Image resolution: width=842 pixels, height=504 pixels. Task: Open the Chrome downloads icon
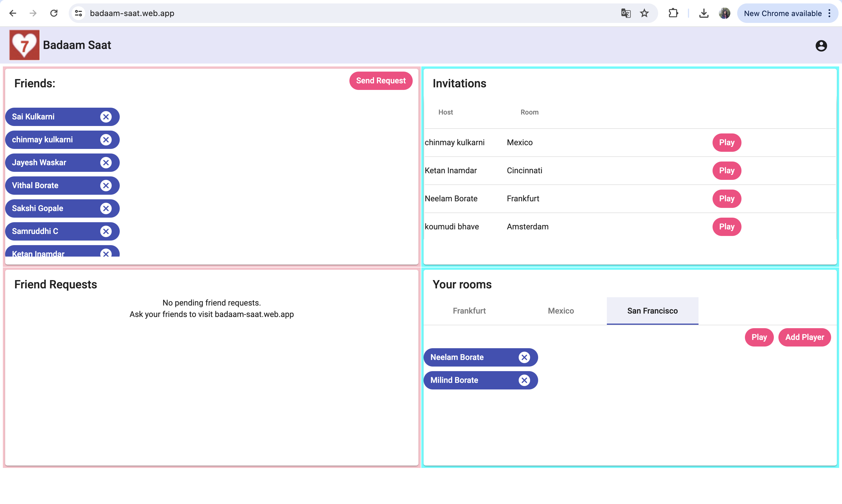pos(704,13)
